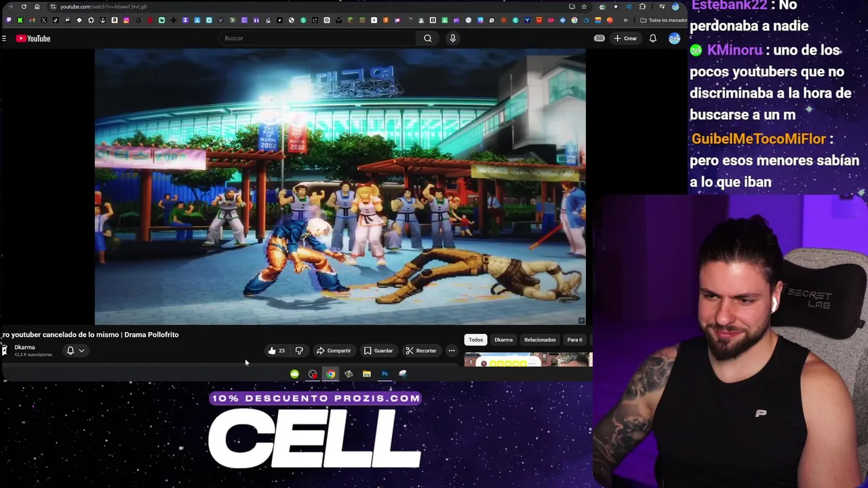The image size is (868, 488).
Task: Expand the bookmarks overflow chevron
Action: tap(625, 20)
